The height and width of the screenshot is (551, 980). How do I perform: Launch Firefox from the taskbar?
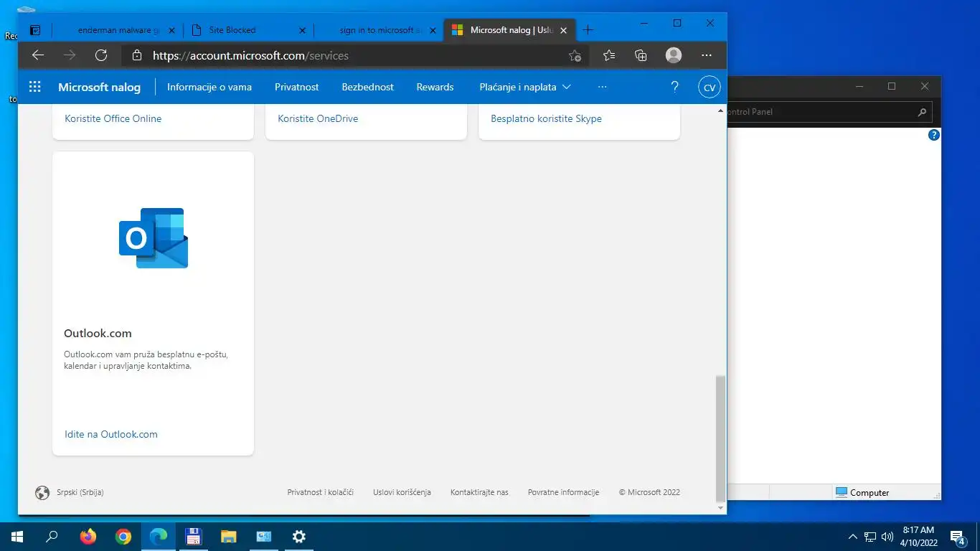tap(88, 536)
